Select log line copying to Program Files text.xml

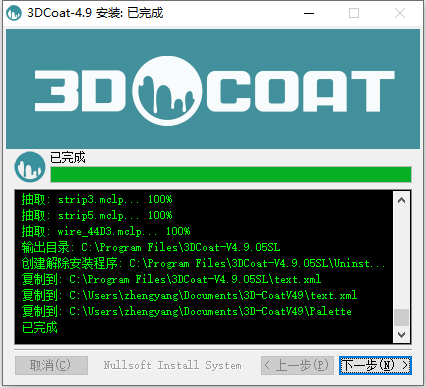click(x=171, y=279)
